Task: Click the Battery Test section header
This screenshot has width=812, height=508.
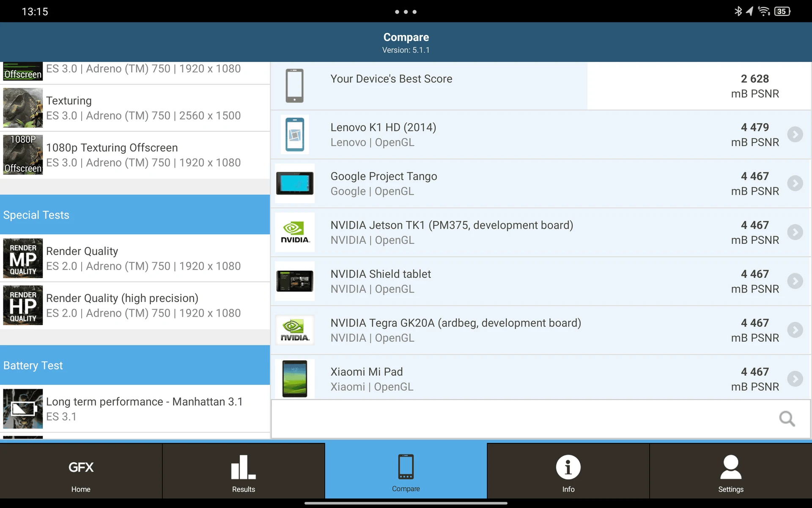Action: [135, 365]
